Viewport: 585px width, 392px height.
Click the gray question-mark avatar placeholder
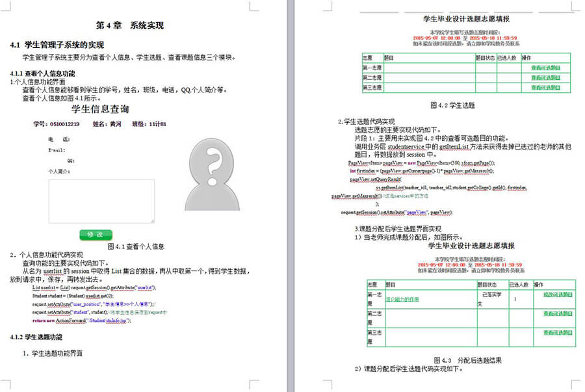click(x=213, y=174)
